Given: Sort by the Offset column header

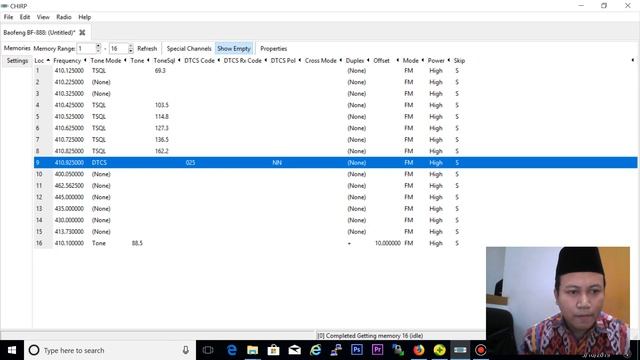Looking at the screenshot, I should [381, 60].
